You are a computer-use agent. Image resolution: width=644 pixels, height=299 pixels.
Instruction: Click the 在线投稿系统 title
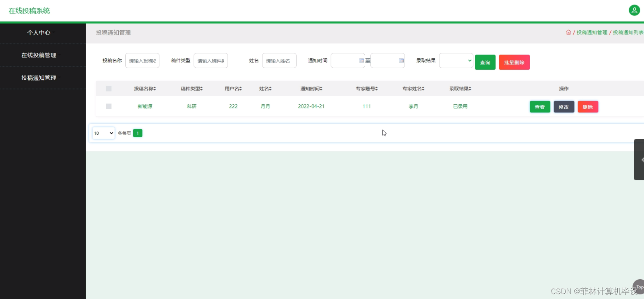pos(29,11)
